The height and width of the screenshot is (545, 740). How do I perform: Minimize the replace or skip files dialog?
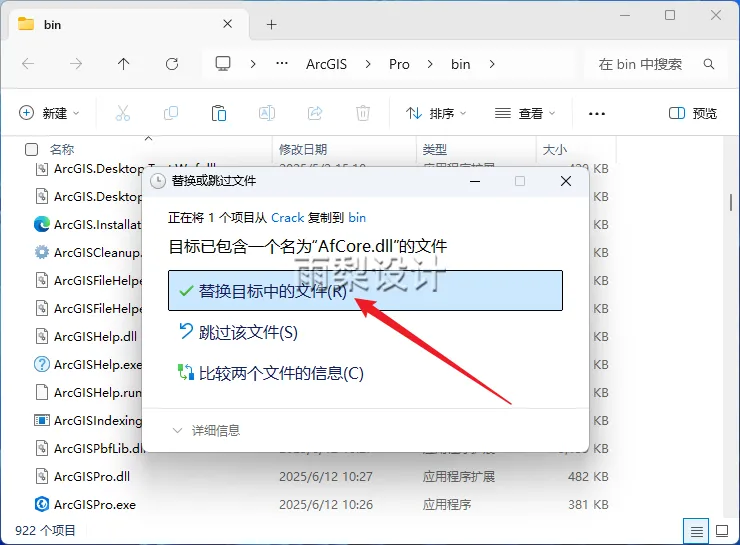click(475, 181)
